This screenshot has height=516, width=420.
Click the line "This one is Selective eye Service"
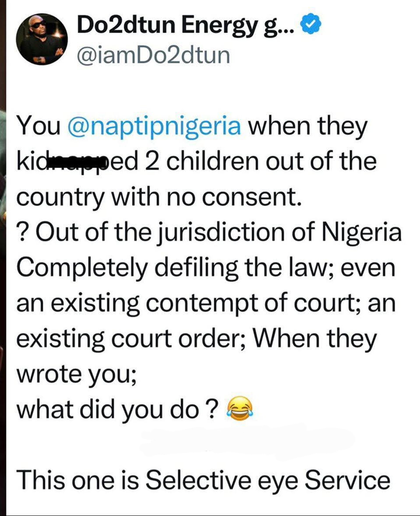click(x=203, y=480)
